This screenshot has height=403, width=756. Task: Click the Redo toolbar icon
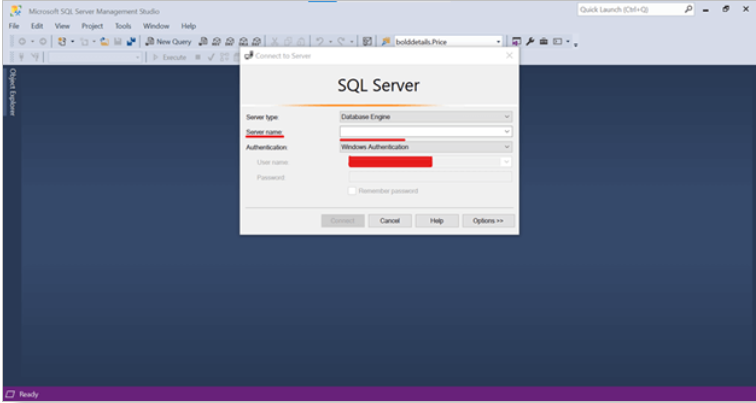[341, 42]
